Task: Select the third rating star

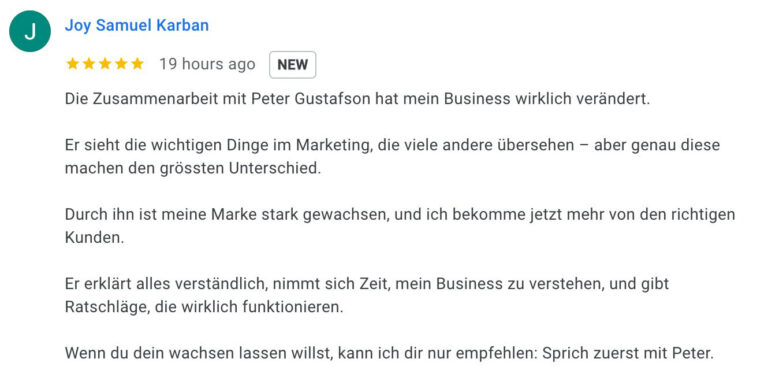Action: (x=105, y=64)
